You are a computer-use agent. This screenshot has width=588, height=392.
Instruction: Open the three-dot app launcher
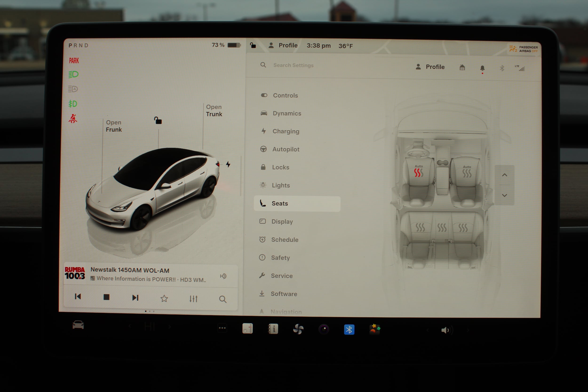point(222,328)
